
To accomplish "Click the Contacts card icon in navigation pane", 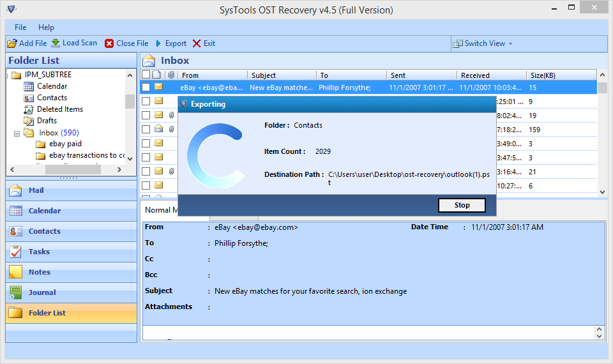I will [16, 231].
